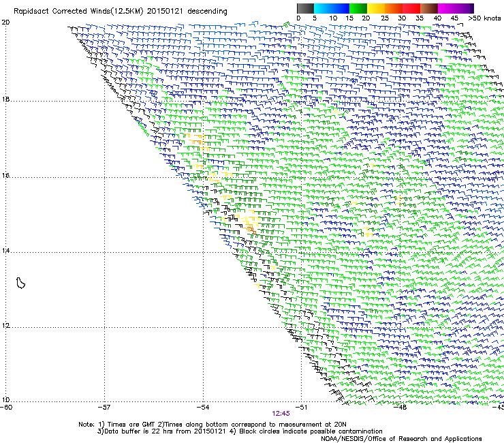Click the word 'descending' in the title

click(x=207, y=12)
